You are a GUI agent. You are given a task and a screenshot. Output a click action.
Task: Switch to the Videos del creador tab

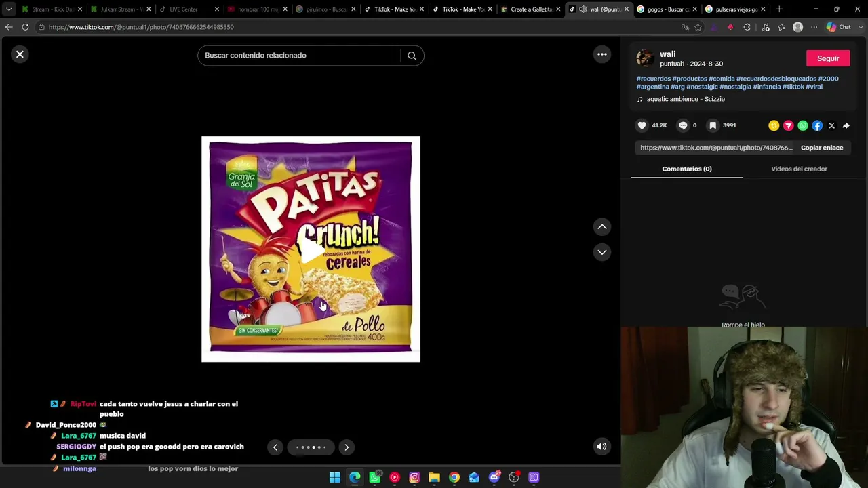click(799, 169)
